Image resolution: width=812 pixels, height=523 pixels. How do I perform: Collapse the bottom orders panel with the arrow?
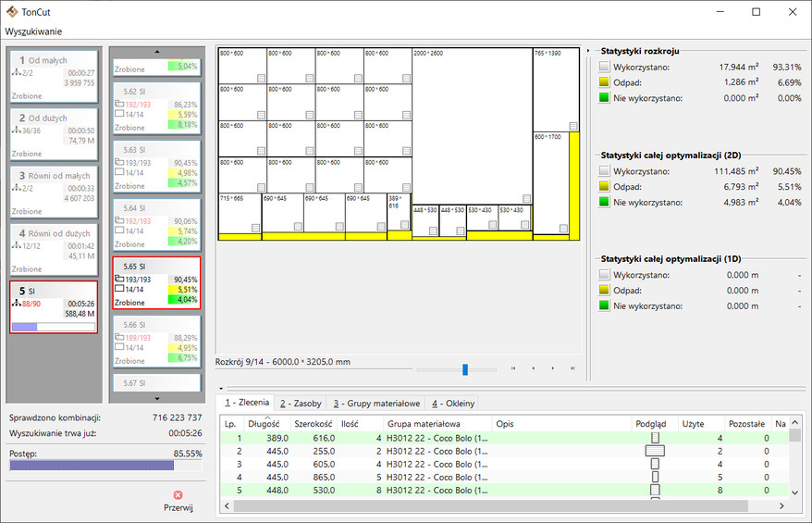[x=221, y=388]
